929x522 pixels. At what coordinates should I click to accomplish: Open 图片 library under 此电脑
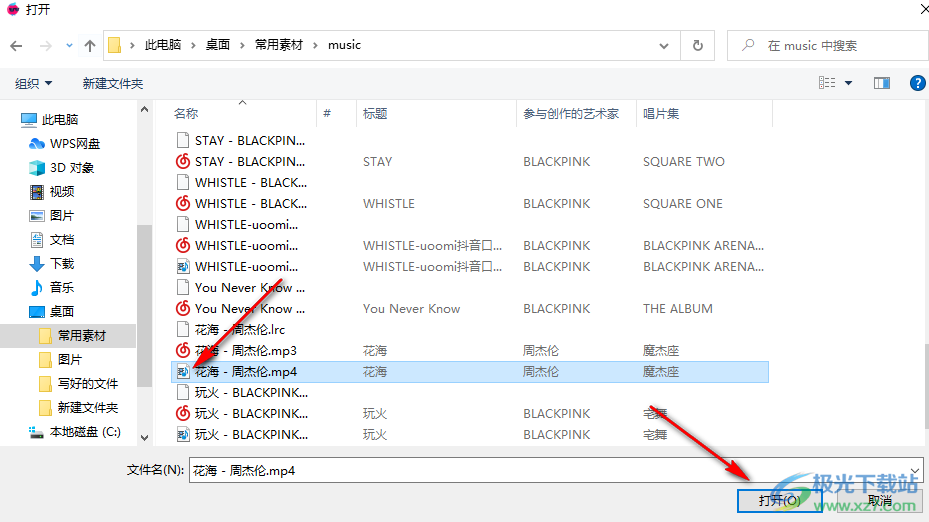pos(52,216)
